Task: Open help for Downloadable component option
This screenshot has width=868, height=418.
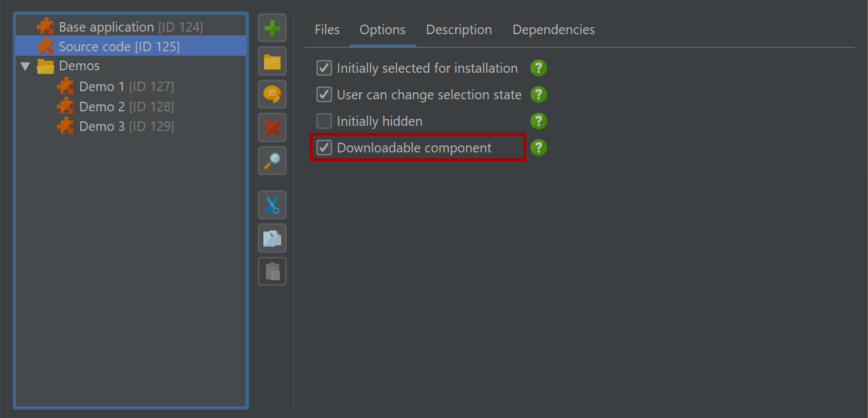Action: click(538, 147)
